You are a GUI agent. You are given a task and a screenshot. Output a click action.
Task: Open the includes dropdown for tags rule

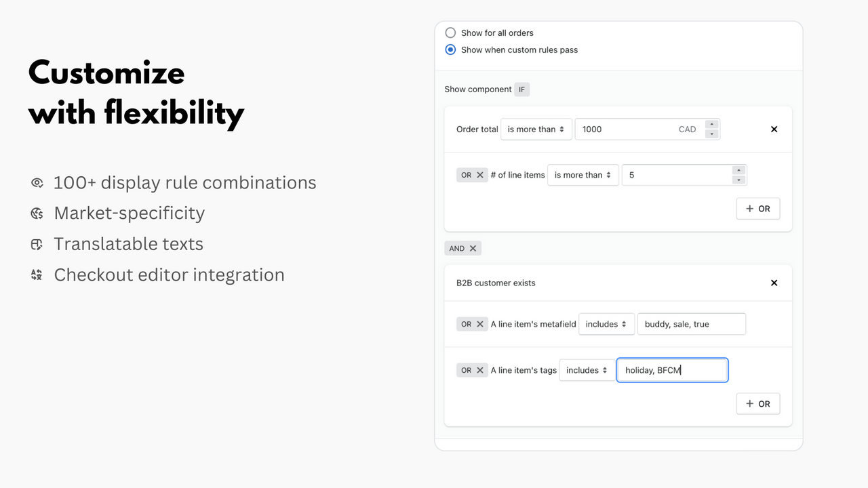point(587,369)
